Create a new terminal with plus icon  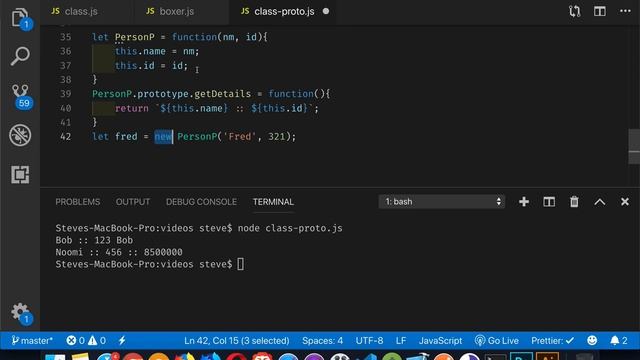pyautogui.click(x=524, y=202)
